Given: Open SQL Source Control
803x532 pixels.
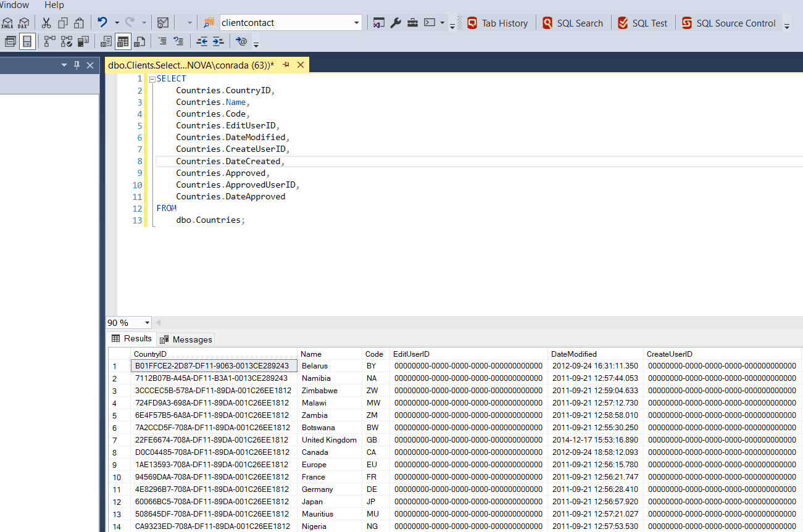Looking at the screenshot, I should 728,23.
